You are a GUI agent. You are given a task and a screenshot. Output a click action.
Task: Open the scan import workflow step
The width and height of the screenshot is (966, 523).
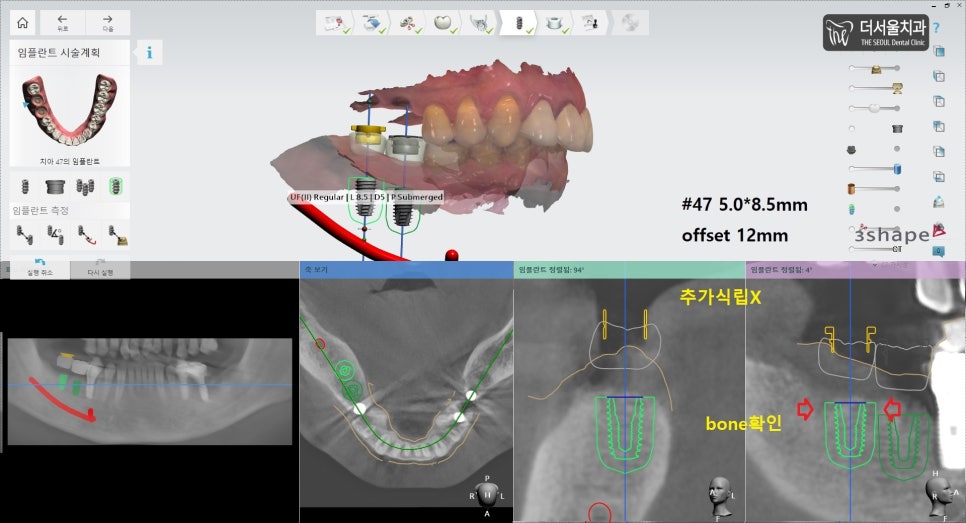pos(370,23)
